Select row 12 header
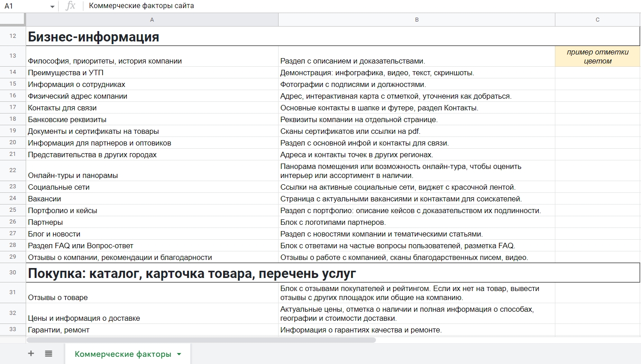 [13, 36]
